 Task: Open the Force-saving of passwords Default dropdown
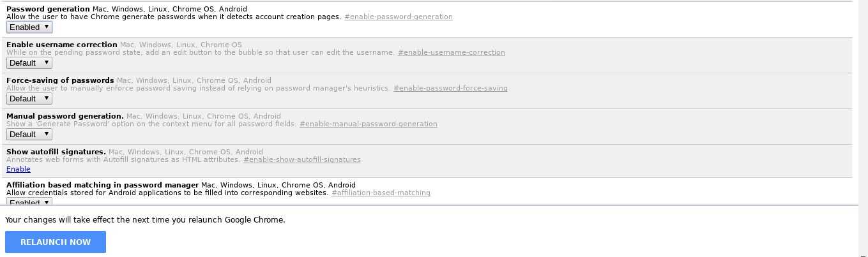(29, 99)
